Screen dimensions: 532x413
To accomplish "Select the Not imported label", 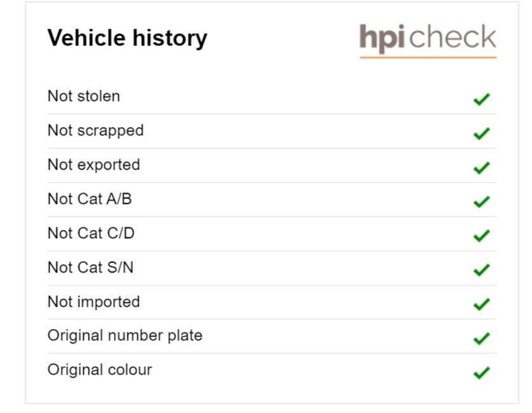I will pyautogui.click(x=93, y=302).
